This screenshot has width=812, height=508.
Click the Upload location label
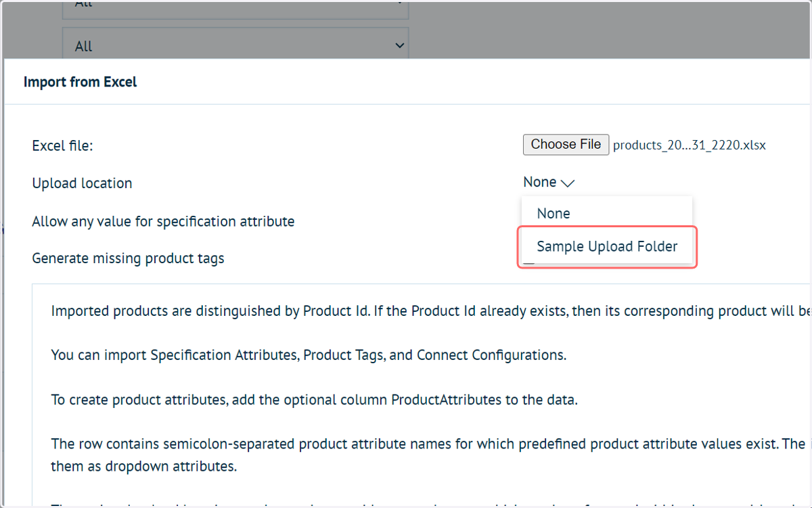tap(82, 183)
